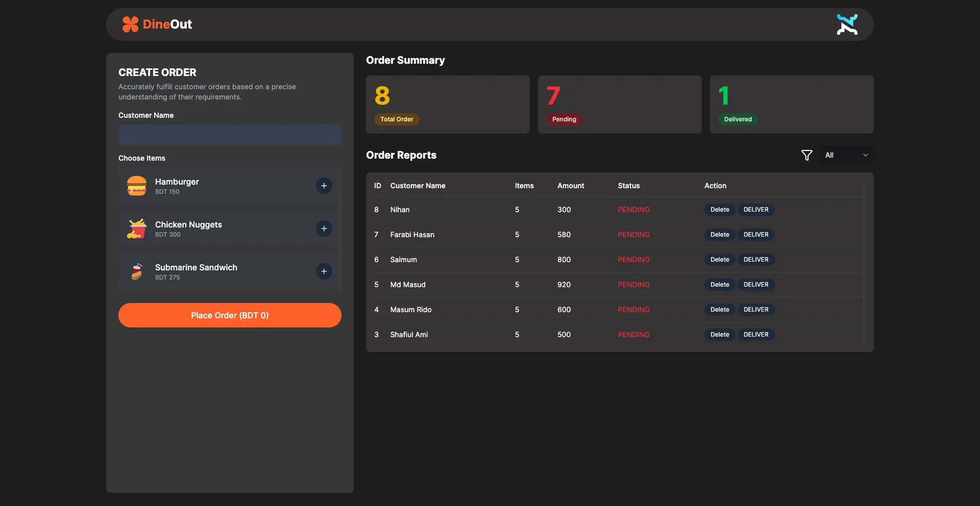Viewport: 980px width, 506px height.
Task: Click the Hamburger food image
Action: click(x=137, y=186)
